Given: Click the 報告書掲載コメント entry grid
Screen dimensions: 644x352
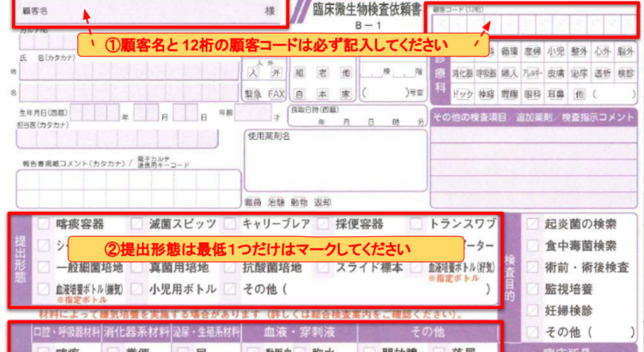Looking at the screenshot, I should click(x=129, y=189).
